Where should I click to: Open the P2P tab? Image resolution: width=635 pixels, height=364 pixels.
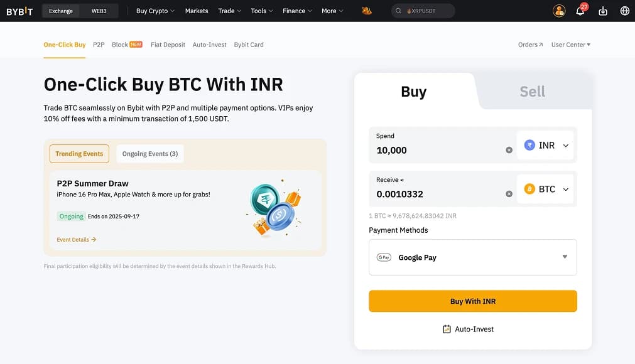(98, 45)
